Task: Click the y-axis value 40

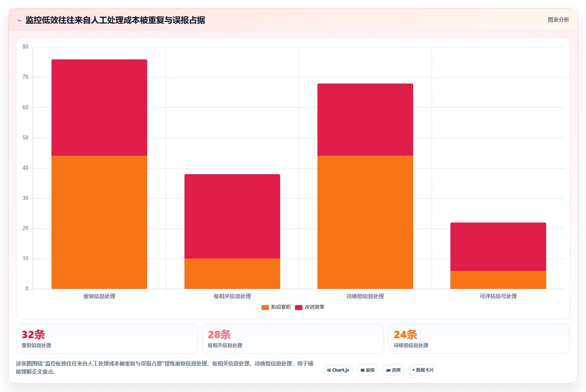Action: tap(25, 168)
